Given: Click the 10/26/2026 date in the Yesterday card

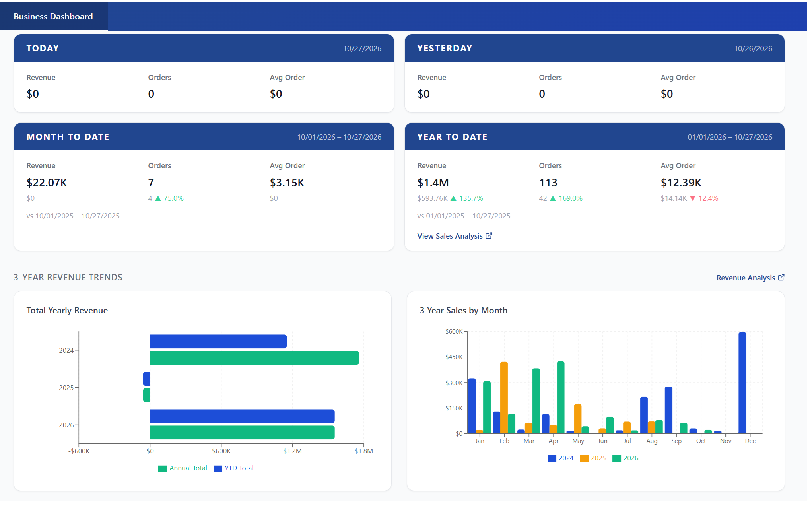Looking at the screenshot, I should tap(753, 49).
